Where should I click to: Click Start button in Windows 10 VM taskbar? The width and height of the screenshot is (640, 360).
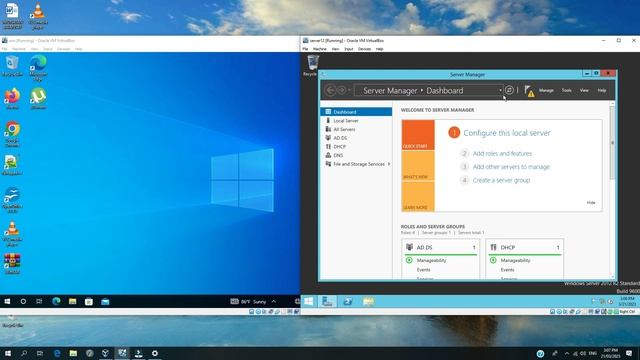(x=7, y=302)
